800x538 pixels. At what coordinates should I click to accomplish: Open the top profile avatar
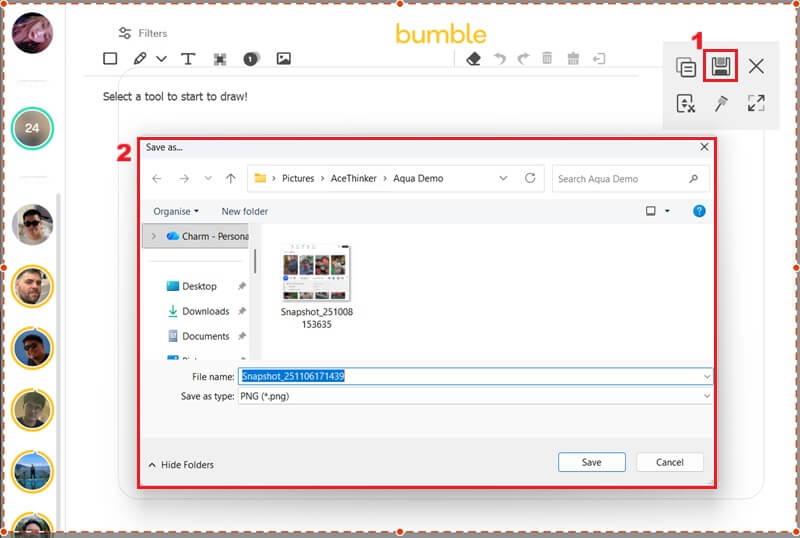[x=32, y=33]
